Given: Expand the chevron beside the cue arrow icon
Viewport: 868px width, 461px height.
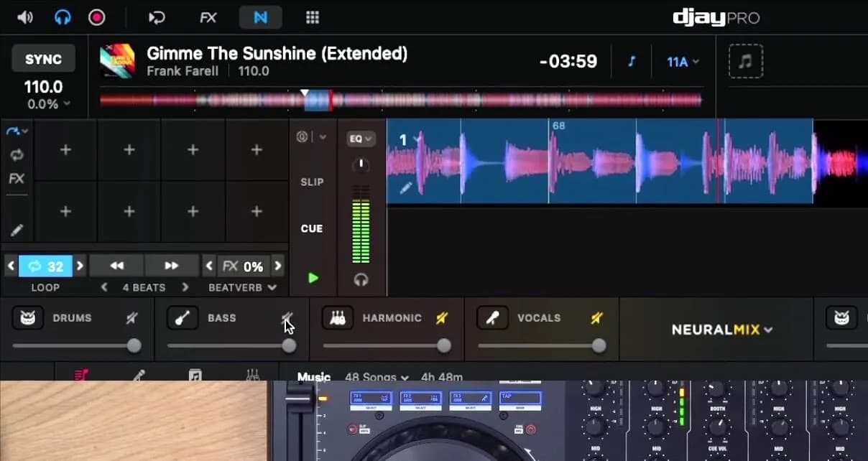Looking at the screenshot, I should pyautogui.click(x=25, y=131).
